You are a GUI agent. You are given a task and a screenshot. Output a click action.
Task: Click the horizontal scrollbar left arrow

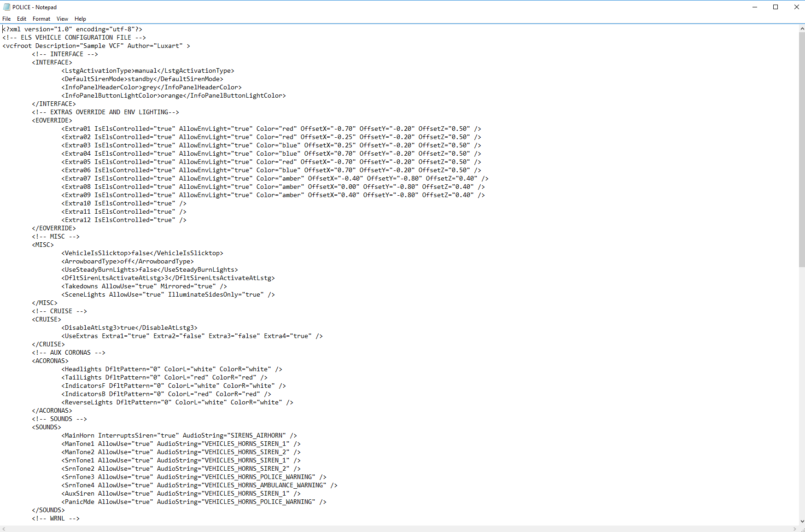click(4, 529)
